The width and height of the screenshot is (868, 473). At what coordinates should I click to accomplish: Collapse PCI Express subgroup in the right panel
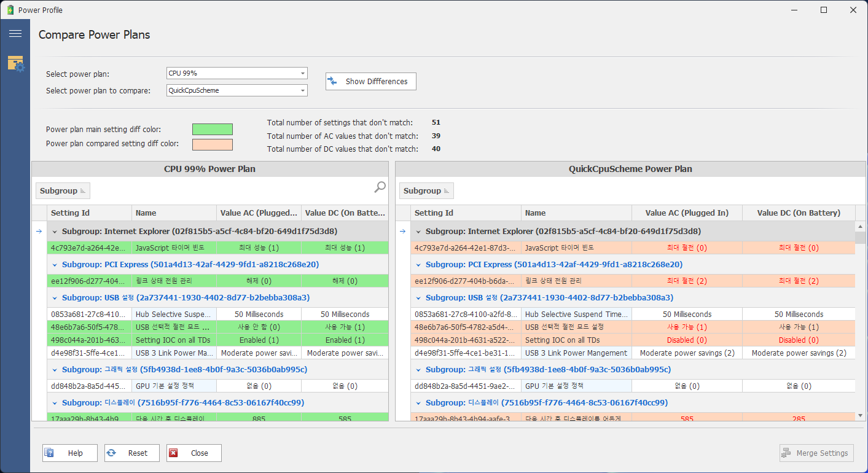point(418,265)
